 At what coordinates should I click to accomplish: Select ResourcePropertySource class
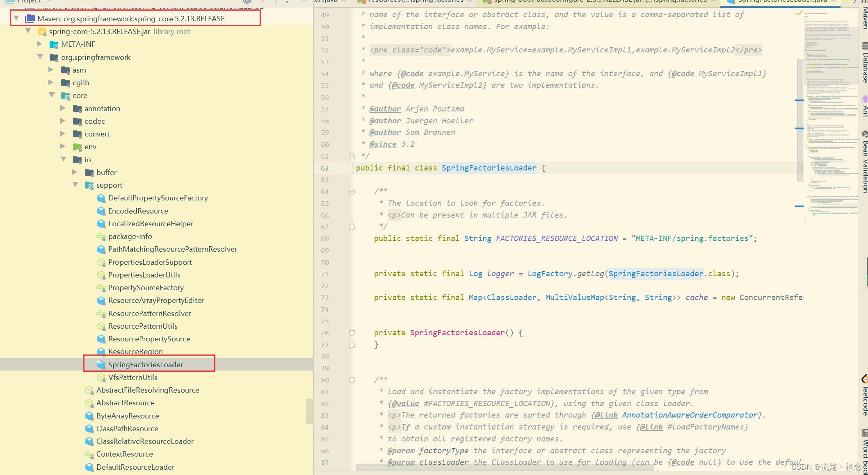tap(149, 339)
